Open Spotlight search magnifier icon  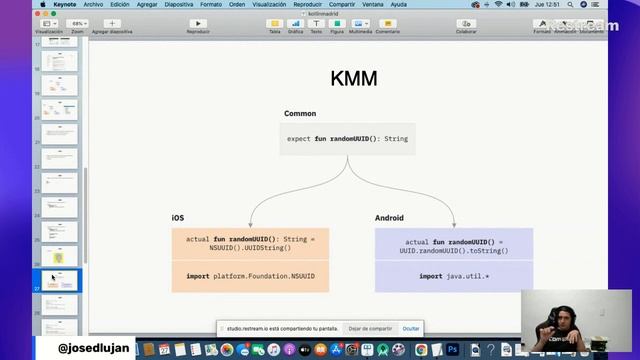(570, 4)
